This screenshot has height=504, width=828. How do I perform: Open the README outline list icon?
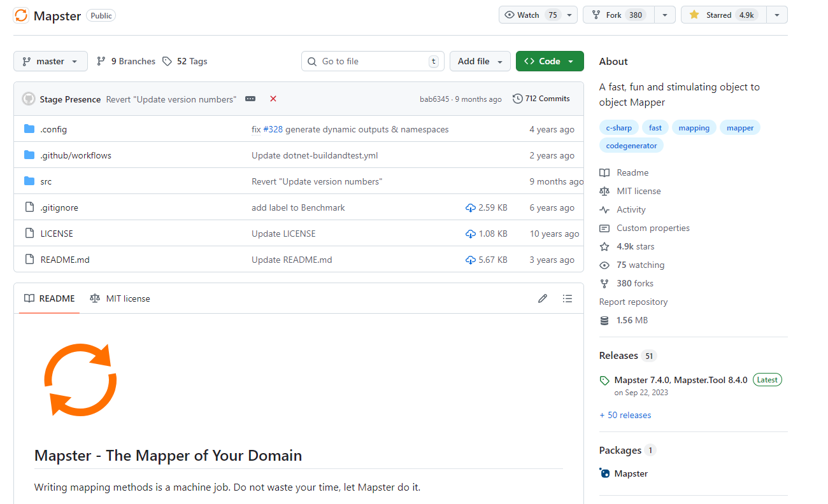(567, 298)
